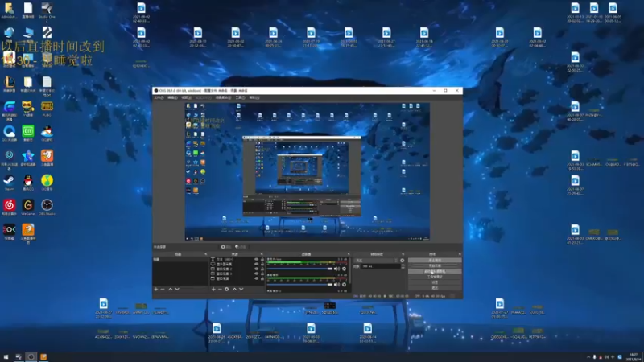Mute the Desktop Audio track speaker icon
The image size is (644, 362).
[336, 285]
